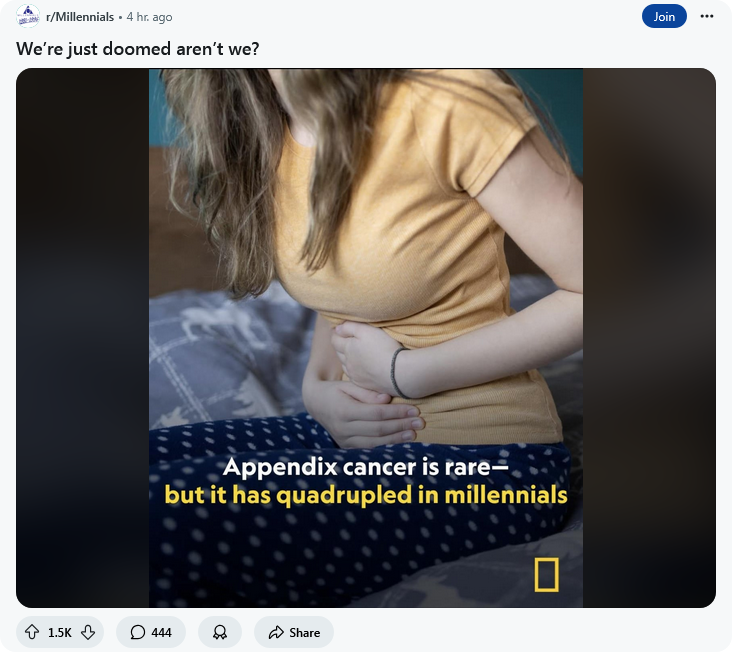This screenshot has width=732, height=652.
Task: Give an award to this post
Action: coord(220,632)
